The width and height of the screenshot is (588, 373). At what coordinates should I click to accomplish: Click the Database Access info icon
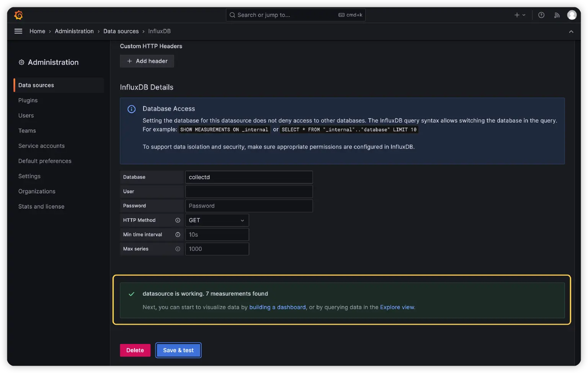(131, 109)
